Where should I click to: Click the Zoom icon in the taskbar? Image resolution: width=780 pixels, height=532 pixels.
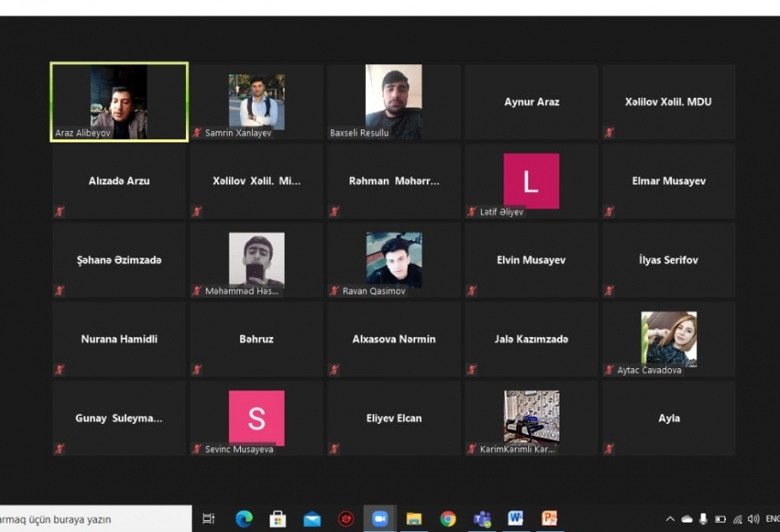380,519
